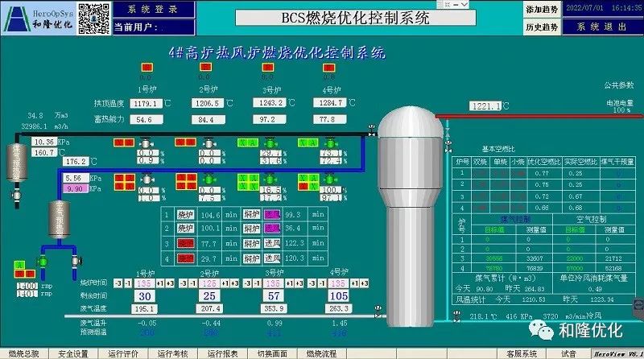Click the HeroOpSys 和隆优化 logo
This screenshot has height=359, width=644.
click(x=39, y=18)
